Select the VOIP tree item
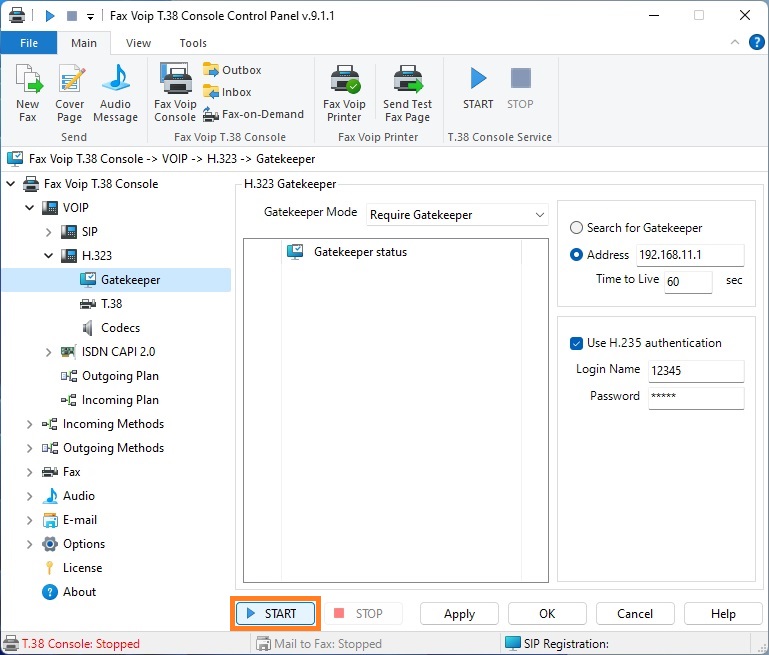Screen dimensions: 769x655 coord(76,208)
